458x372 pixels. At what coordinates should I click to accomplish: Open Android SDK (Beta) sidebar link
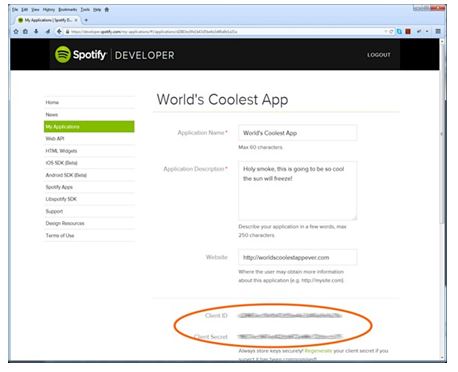click(89, 175)
